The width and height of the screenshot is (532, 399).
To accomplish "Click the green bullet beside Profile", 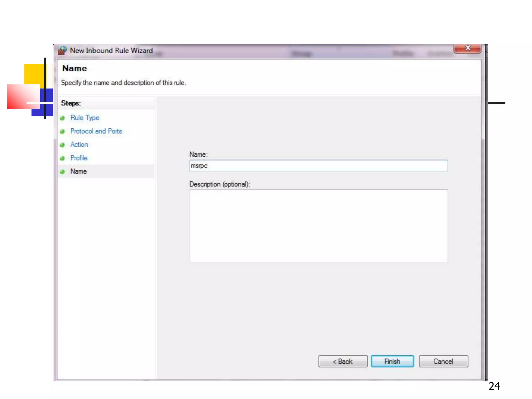I will coord(62,158).
